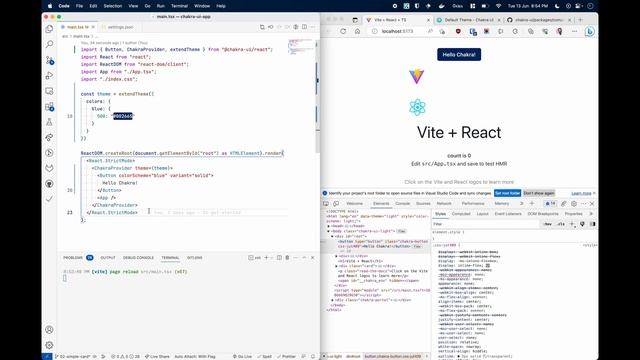Click the Styles Filter input field
Image resolution: width=640 pixels, height=360 pixels.
[486, 224]
